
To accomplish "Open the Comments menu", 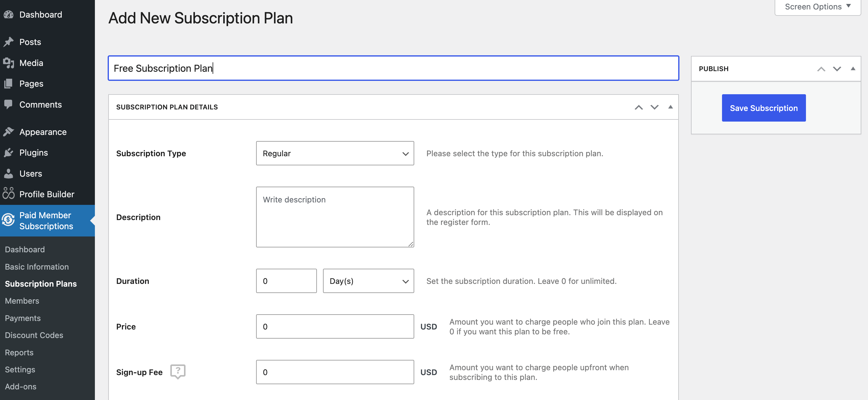I will click(x=40, y=104).
